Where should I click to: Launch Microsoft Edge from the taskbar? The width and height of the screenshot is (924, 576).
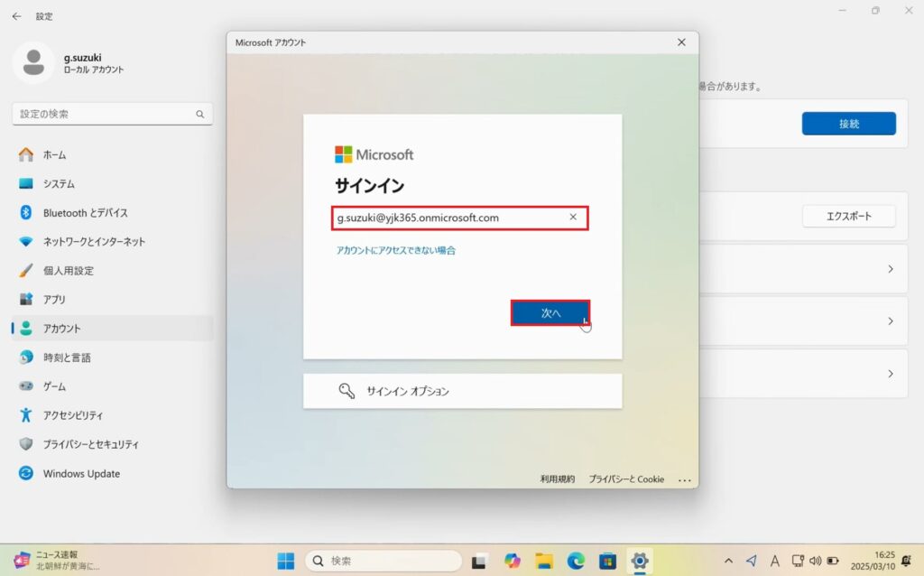point(576,561)
